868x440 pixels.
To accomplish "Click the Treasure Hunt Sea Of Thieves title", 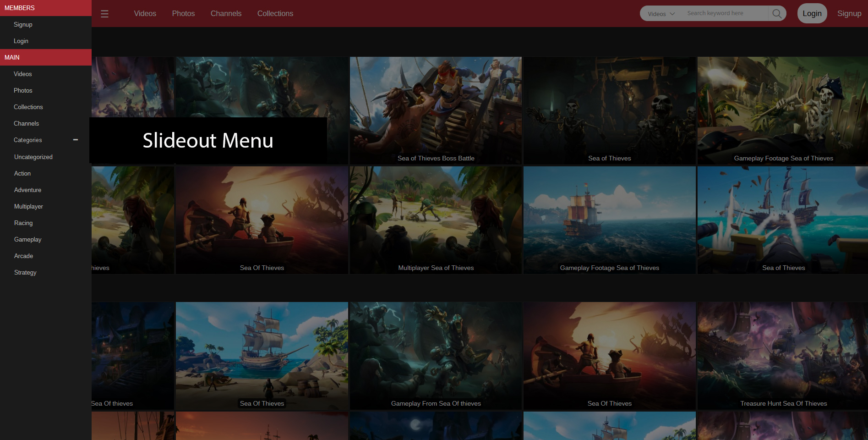I will coord(784,403).
